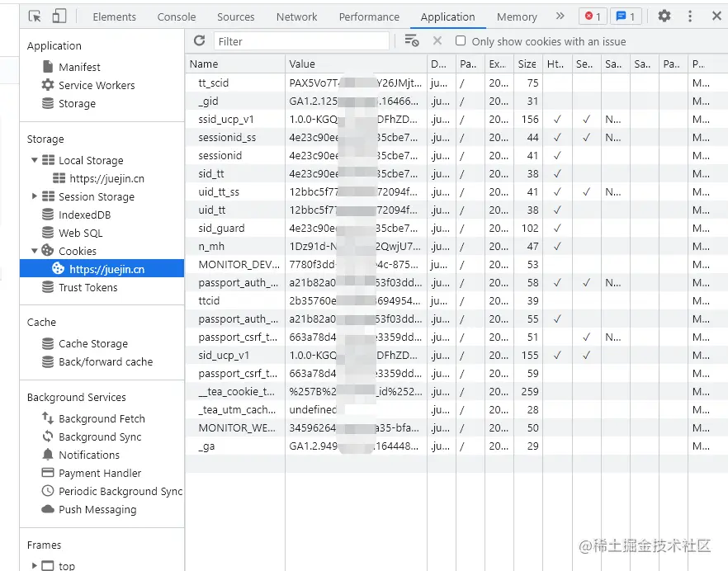Expand the top frame node
Viewport: 728px width, 571px height.
tap(34, 565)
